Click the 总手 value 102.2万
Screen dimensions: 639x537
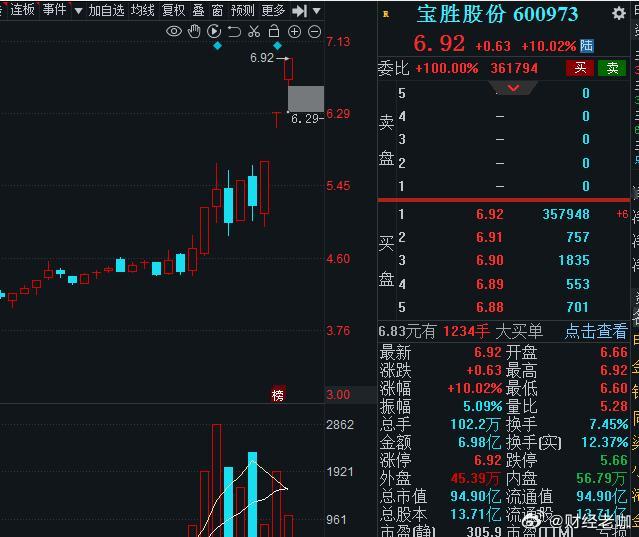point(475,425)
